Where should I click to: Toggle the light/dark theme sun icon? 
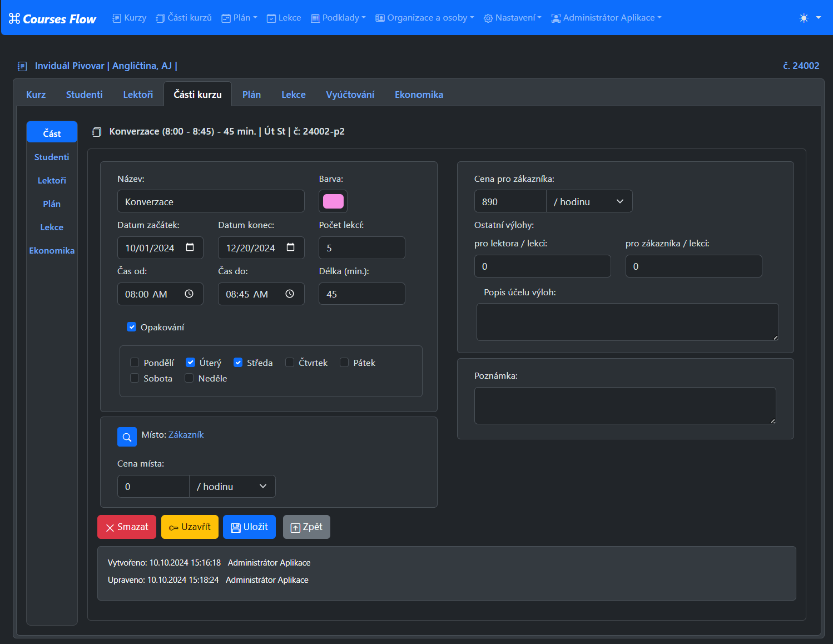tap(804, 18)
